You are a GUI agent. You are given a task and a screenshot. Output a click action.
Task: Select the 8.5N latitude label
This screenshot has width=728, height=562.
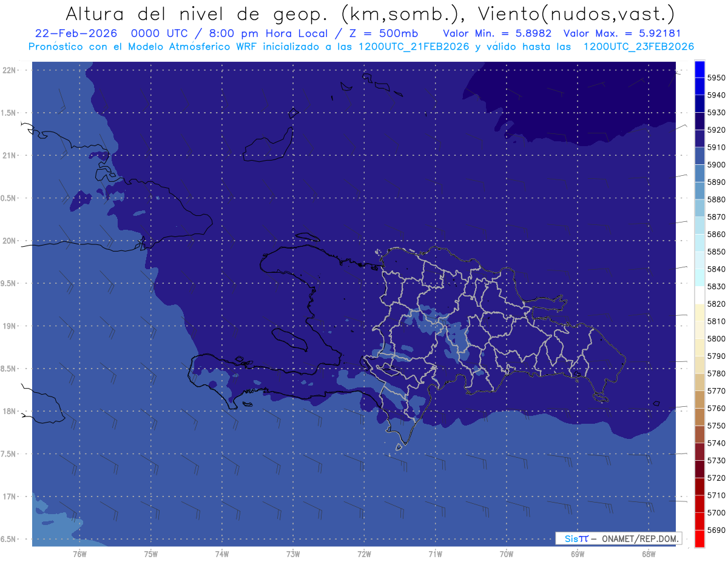8,369
